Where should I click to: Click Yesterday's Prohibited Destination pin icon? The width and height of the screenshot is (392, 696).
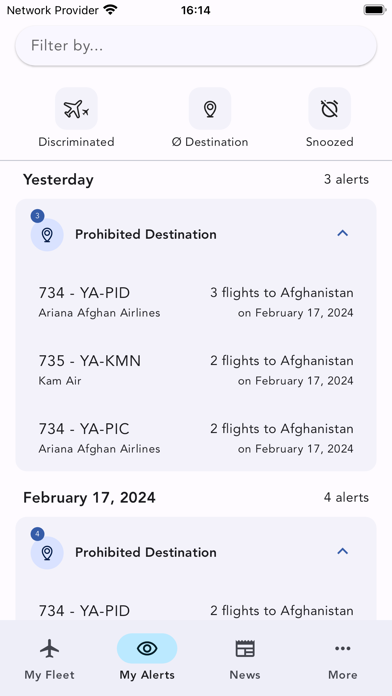click(x=47, y=235)
